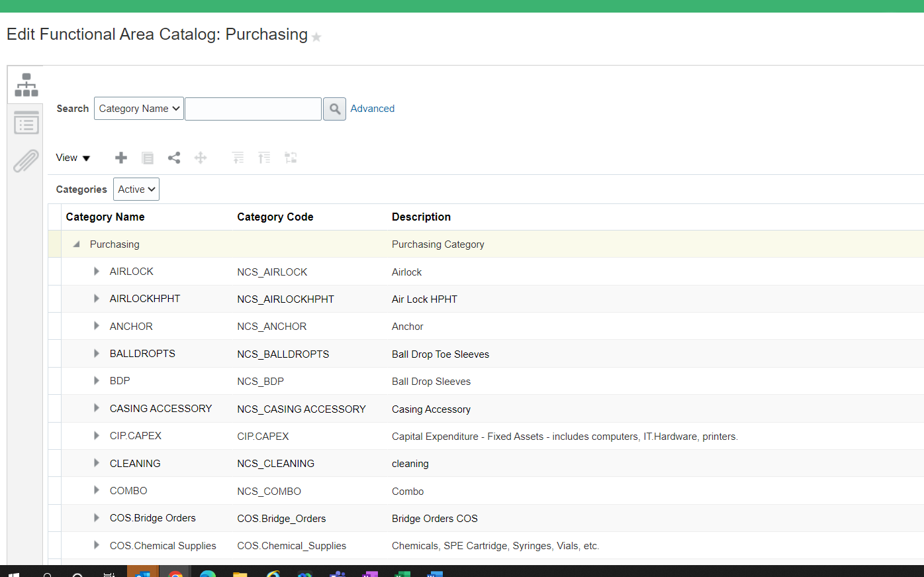Select the BALLDROPTS category row
This screenshot has width=924, height=577.
(142, 354)
